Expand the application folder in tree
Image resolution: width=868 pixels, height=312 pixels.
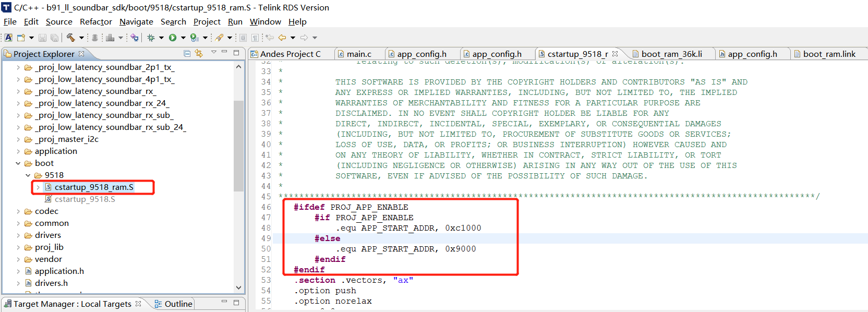pyautogui.click(x=18, y=151)
